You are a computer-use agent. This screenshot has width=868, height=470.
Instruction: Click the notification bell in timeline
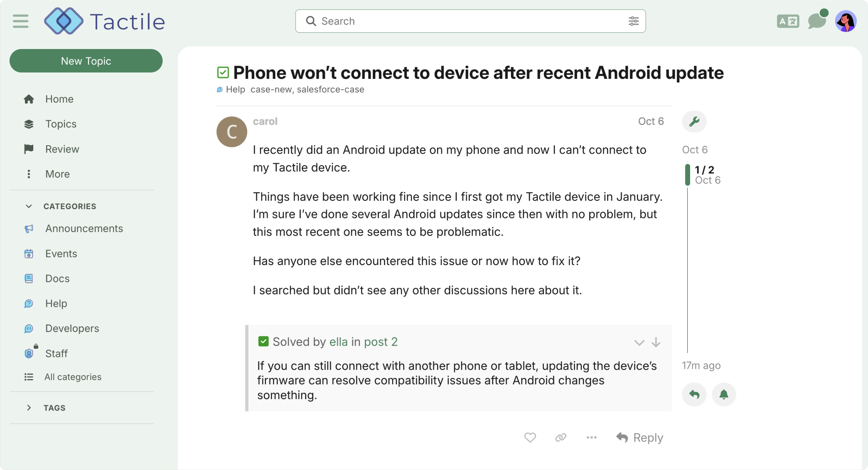(723, 395)
